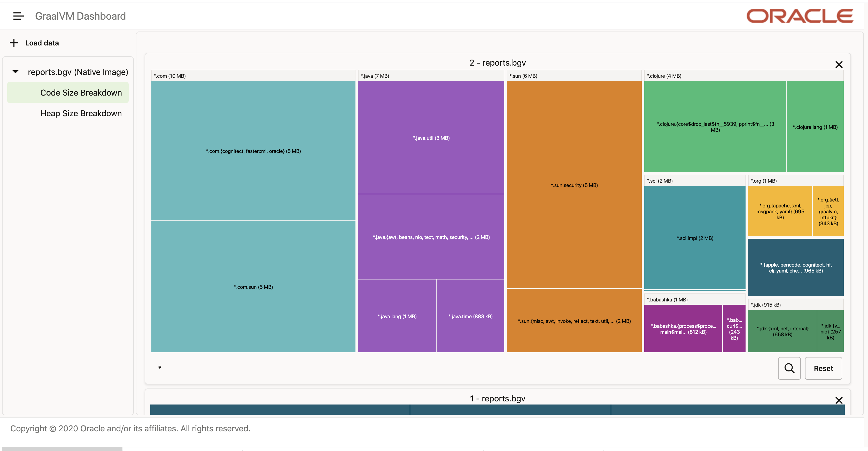Click the *.sun.security (5 MB) block

tap(574, 185)
